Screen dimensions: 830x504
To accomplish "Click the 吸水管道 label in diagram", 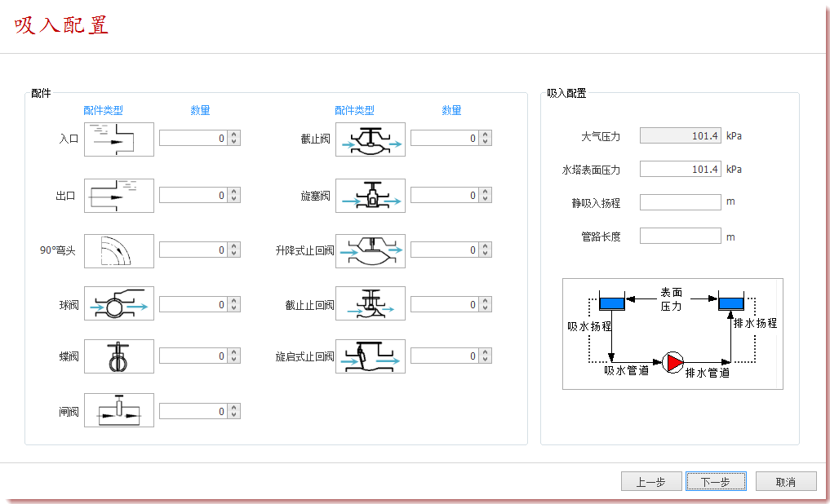I will (x=627, y=371).
